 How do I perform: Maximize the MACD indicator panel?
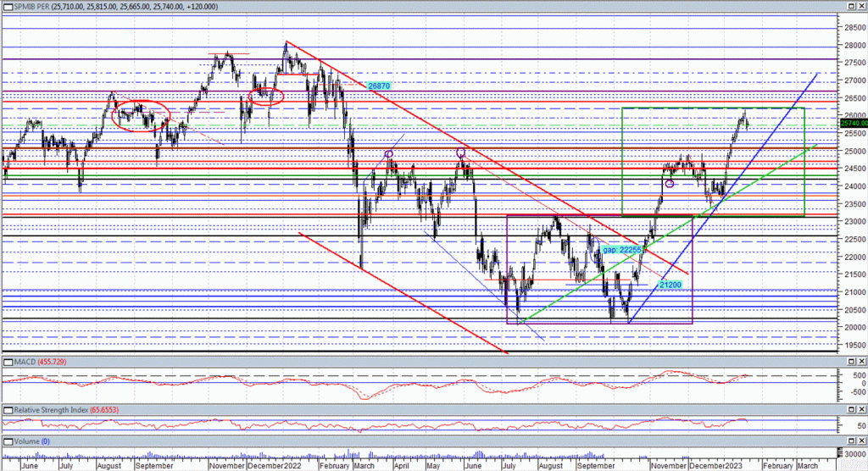point(852,362)
